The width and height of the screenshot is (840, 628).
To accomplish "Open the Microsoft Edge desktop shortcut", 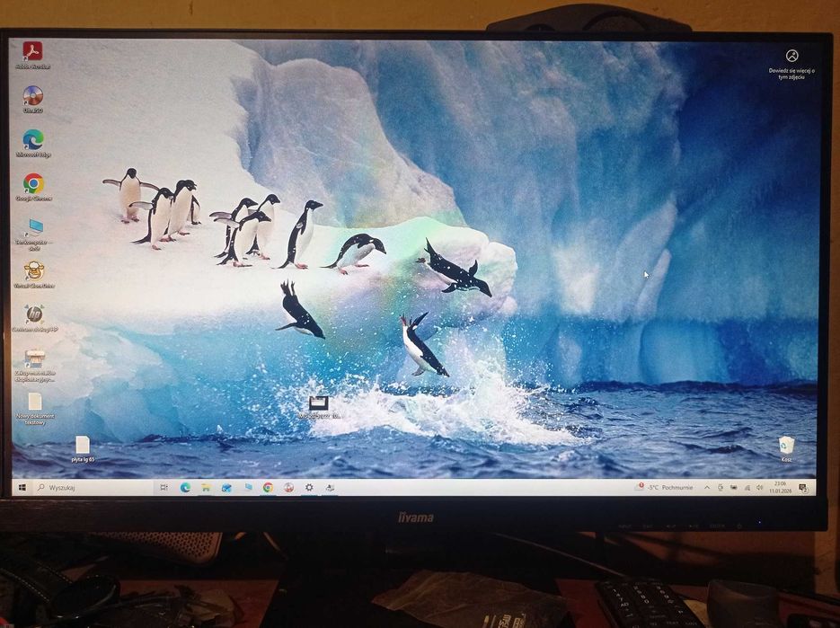I will click(33, 143).
